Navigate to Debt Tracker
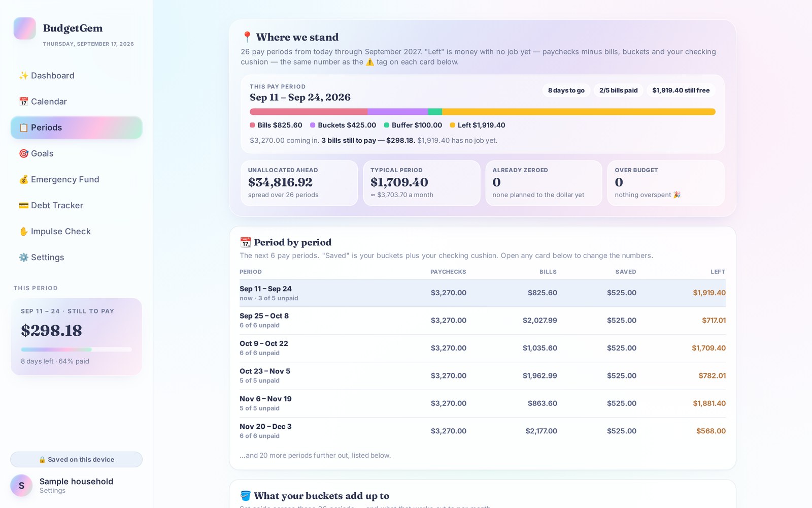 (x=76, y=205)
